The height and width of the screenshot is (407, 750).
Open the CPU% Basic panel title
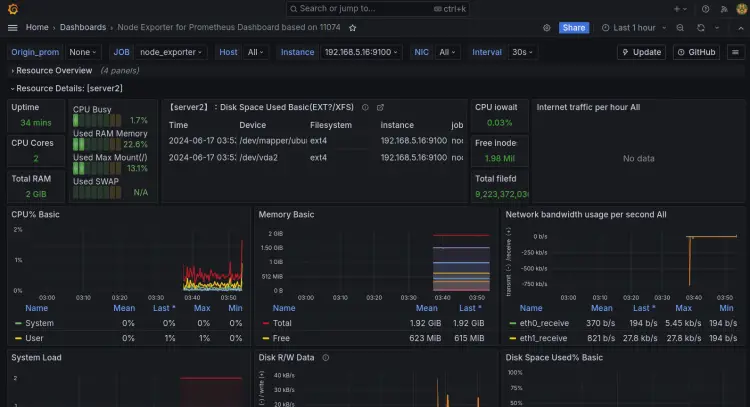pyautogui.click(x=35, y=215)
